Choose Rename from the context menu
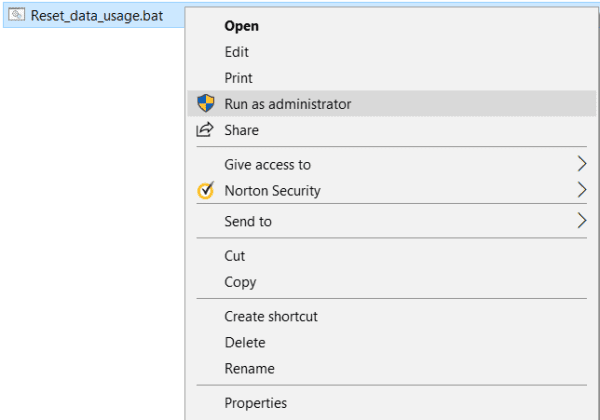 (249, 368)
